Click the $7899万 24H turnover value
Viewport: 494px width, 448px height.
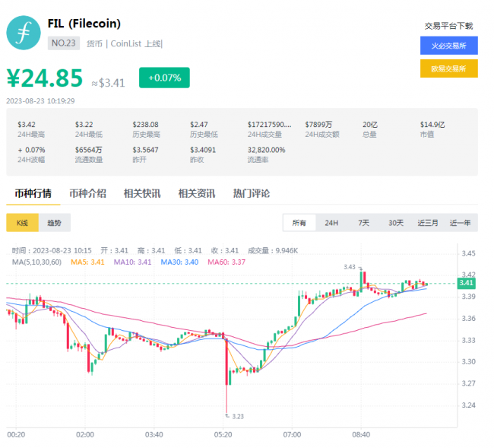point(318,125)
